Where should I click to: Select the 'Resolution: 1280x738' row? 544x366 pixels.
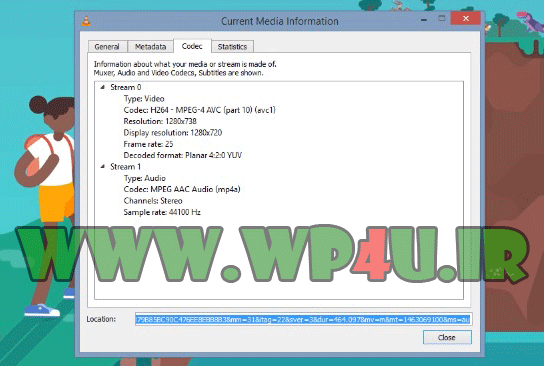(x=160, y=121)
